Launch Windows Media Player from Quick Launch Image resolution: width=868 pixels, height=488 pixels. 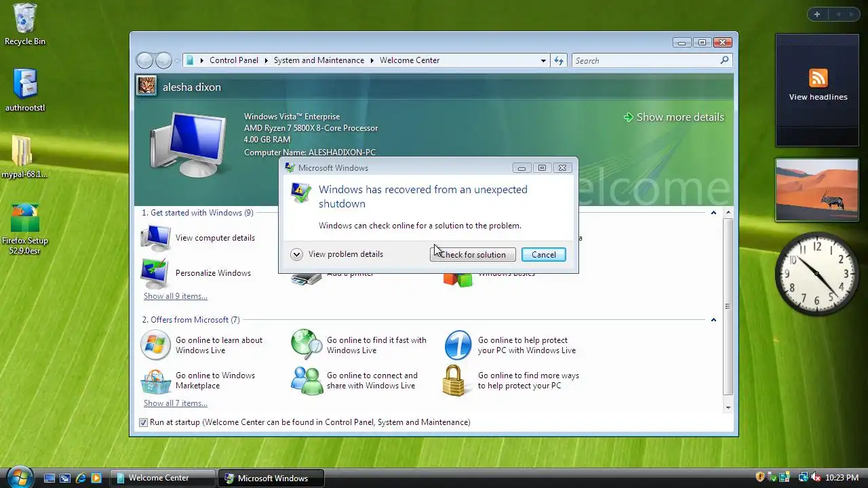[x=96, y=478]
